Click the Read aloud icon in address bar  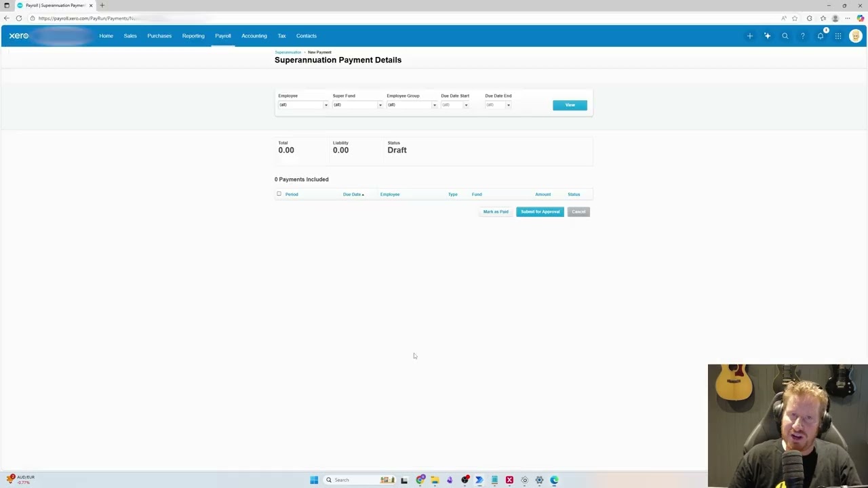(784, 18)
